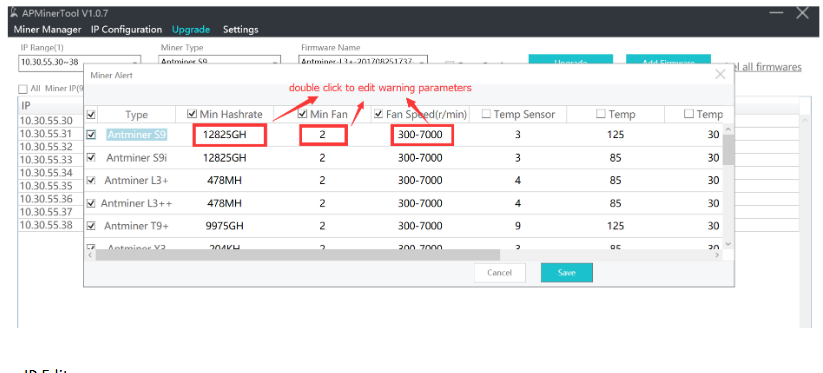Click the Save button
The height and width of the screenshot is (373, 823).
[x=567, y=272]
